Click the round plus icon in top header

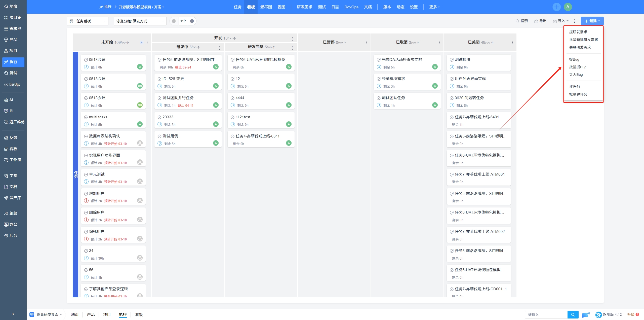[556, 7]
